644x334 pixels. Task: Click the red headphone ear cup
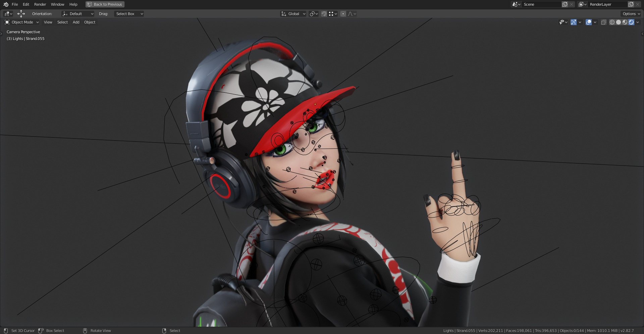tap(220, 186)
